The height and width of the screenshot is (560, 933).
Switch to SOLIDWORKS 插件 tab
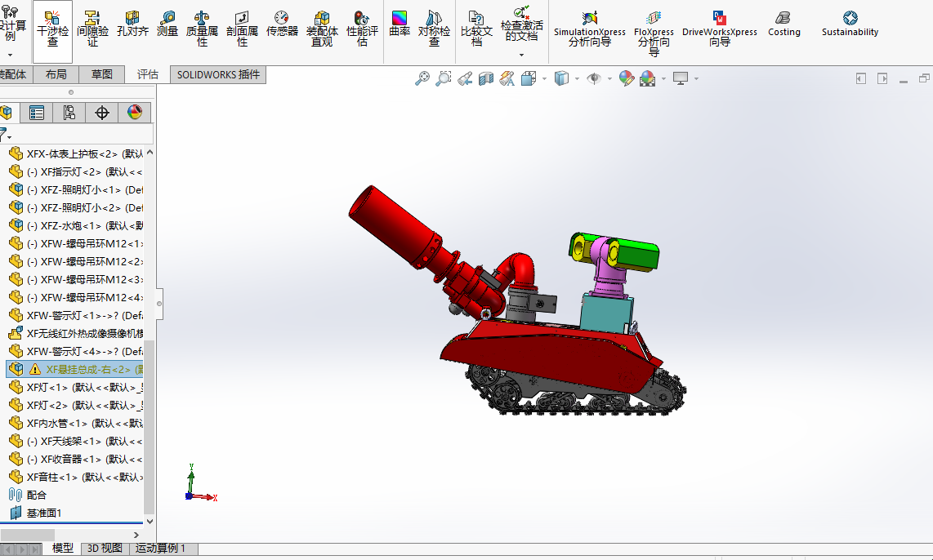218,74
